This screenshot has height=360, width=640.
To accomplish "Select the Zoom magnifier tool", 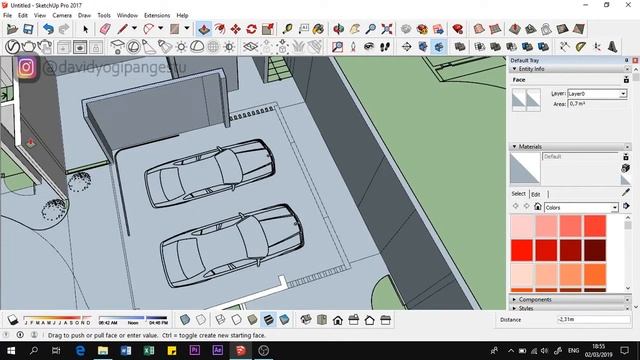I will point(371,29).
